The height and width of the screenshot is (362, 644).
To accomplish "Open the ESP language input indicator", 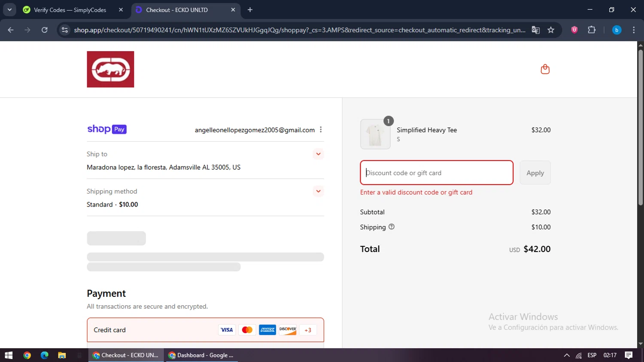I will pos(592,355).
